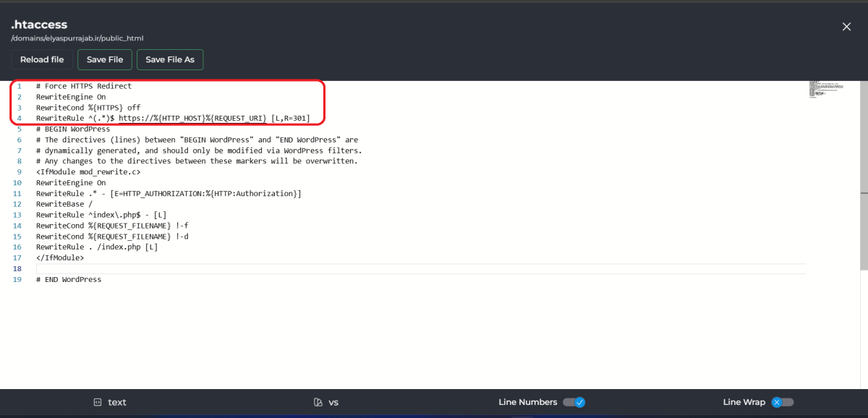This screenshot has height=418, width=868.
Task: Disable the Line Numbers toggle
Action: 574,402
